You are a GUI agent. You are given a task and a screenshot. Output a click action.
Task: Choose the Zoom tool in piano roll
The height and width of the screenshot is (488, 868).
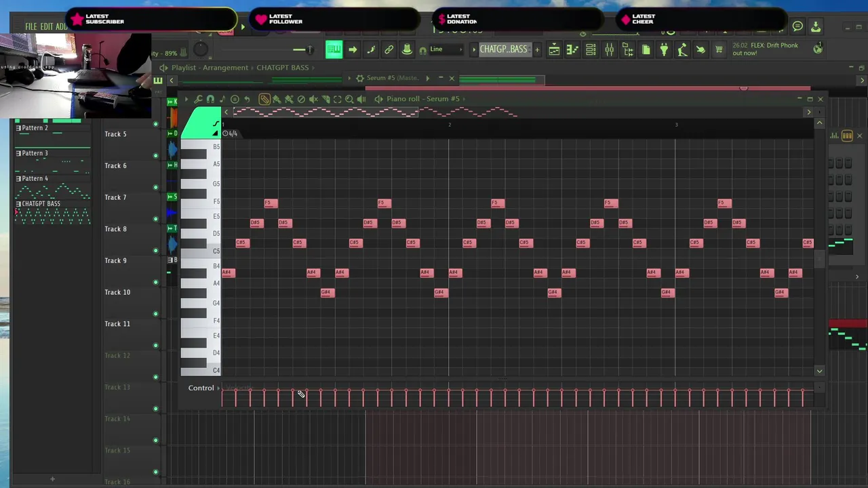(349, 99)
